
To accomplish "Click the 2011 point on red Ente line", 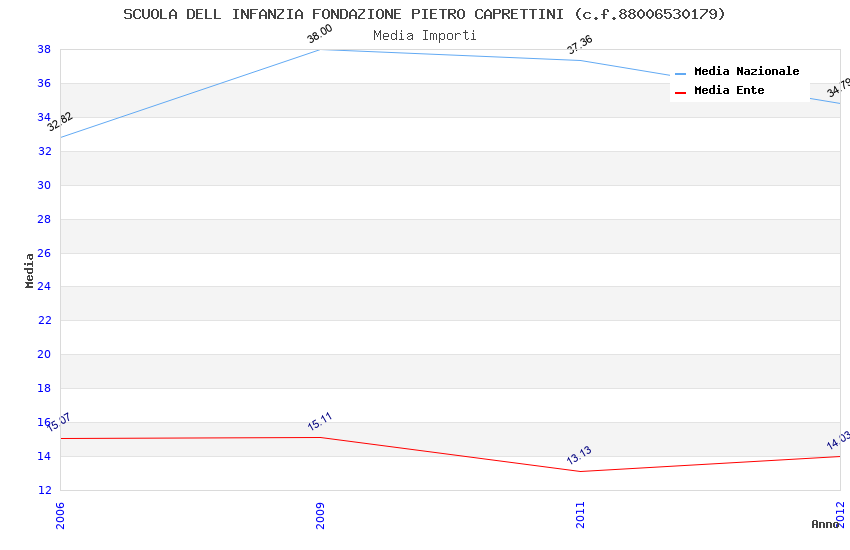I will 581,471.
